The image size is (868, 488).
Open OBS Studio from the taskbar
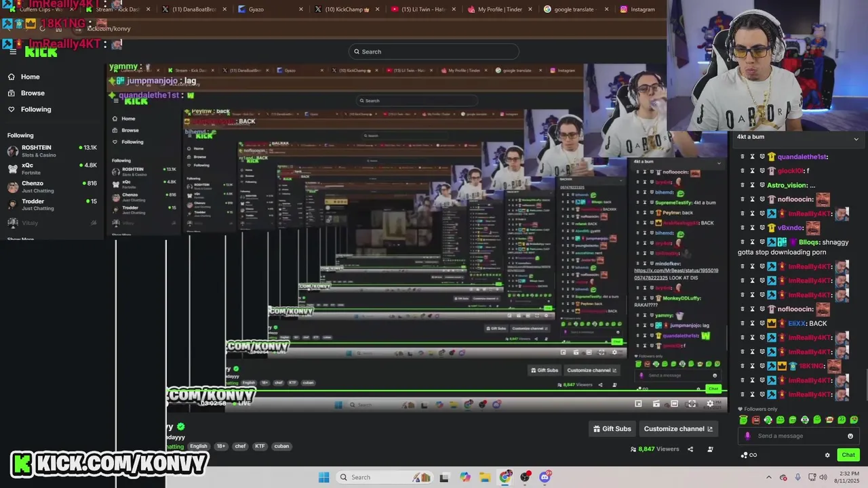point(525,477)
